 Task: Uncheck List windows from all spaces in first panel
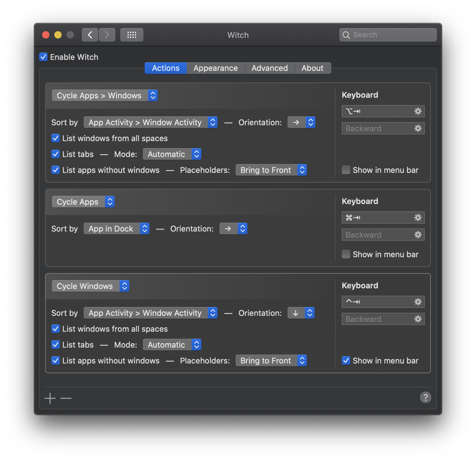(56, 138)
